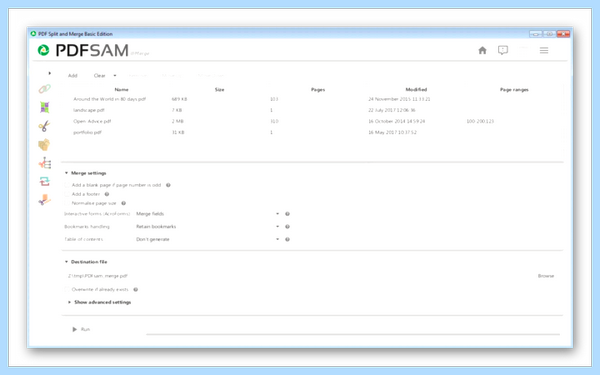The height and width of the screenshot is (375, 600).
Task: Click the 22 July 2017 modified date
Action: click(391, 110)
